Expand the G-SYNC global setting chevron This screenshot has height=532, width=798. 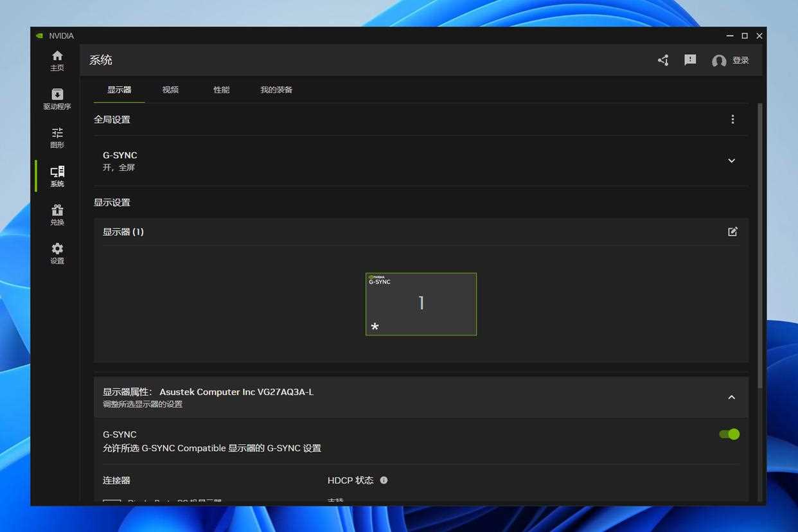tap(731, 161)
